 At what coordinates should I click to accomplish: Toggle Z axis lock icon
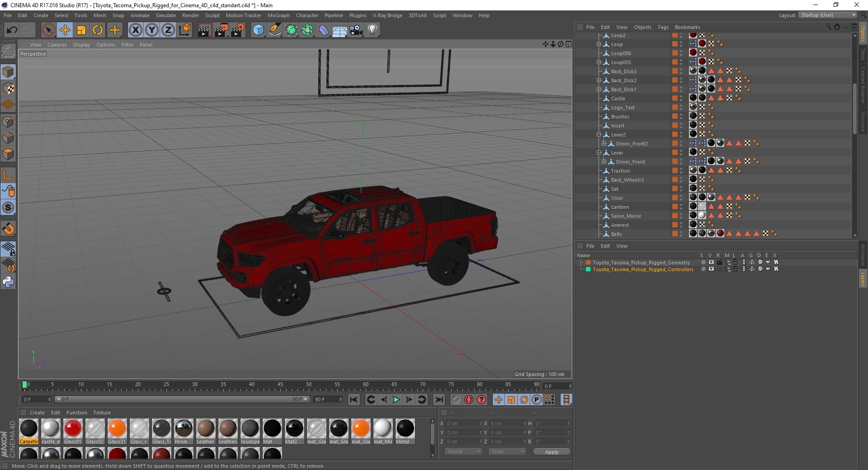click(x=168, y=30)
